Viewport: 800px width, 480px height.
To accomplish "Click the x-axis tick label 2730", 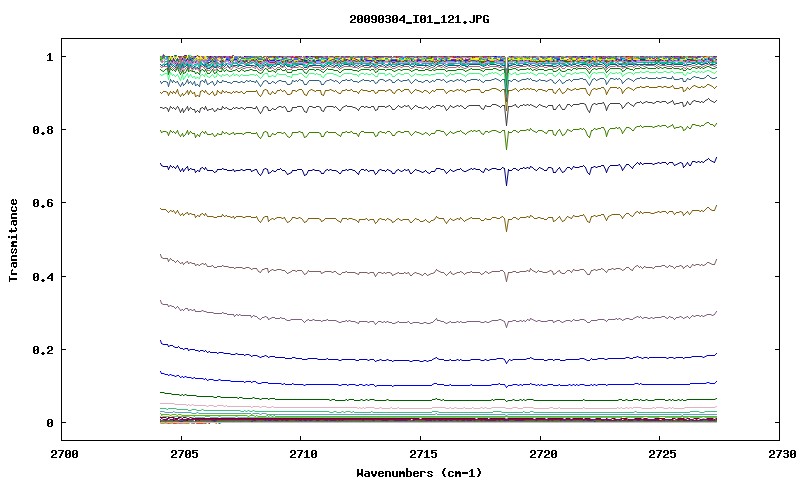I will [782, 454].
